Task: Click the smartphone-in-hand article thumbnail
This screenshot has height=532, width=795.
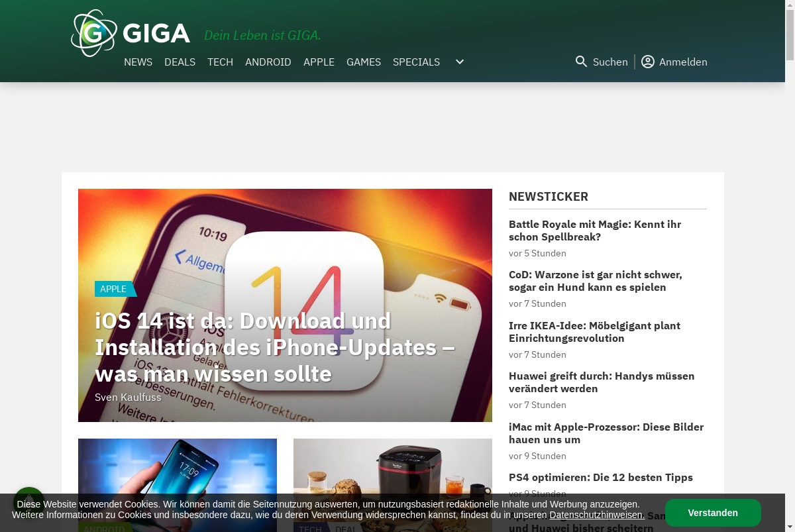Action: (178, 485)
